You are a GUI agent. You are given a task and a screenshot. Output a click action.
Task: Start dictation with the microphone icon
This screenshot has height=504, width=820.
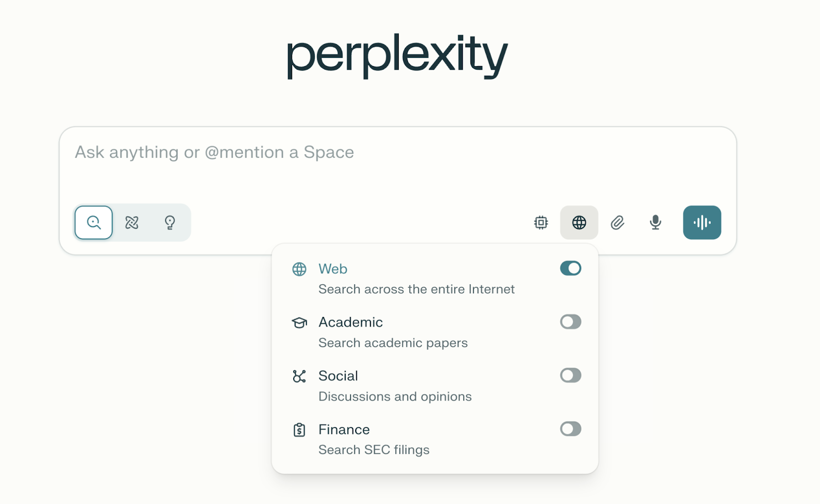654,222
